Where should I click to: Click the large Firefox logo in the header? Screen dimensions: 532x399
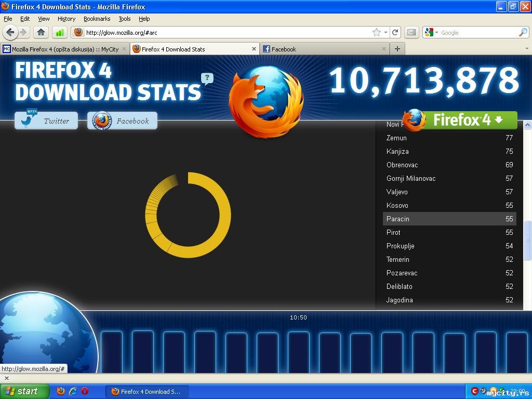pyautogui.click(x=265, y=101)
